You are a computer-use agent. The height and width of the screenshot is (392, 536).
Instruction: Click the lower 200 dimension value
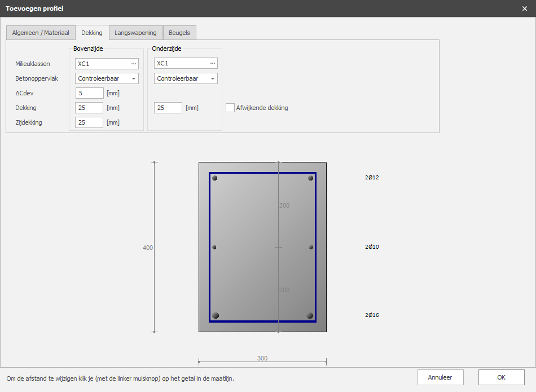284,290
